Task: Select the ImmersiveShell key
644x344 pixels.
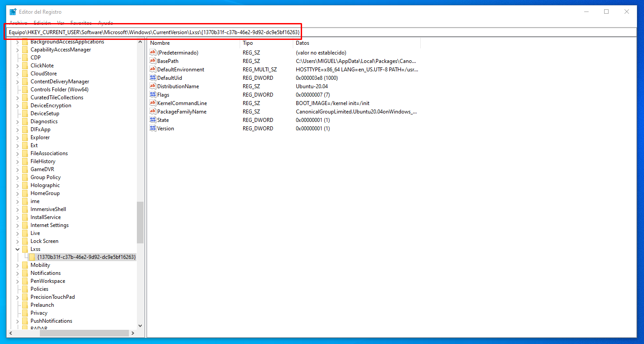Action: 48,209
